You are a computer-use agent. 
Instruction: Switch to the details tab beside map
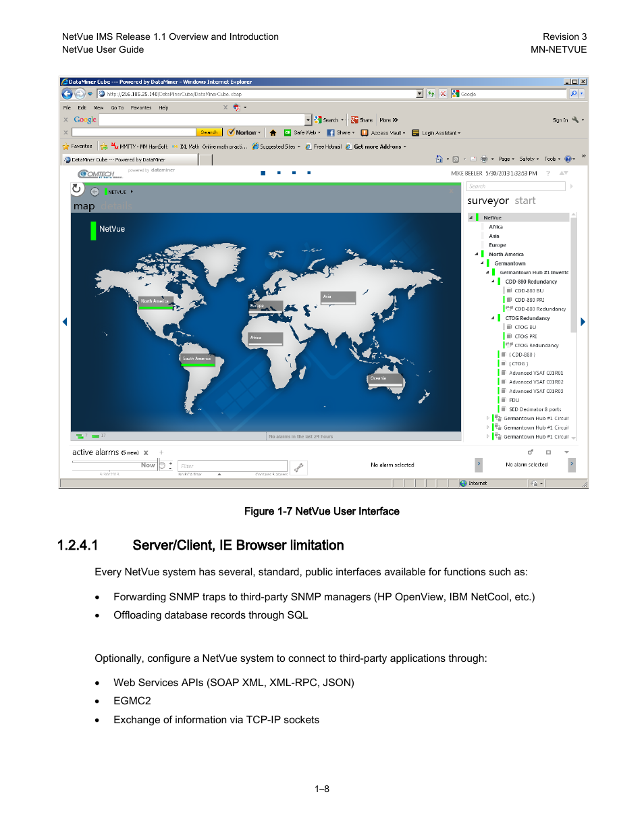[x=117, y=206]
